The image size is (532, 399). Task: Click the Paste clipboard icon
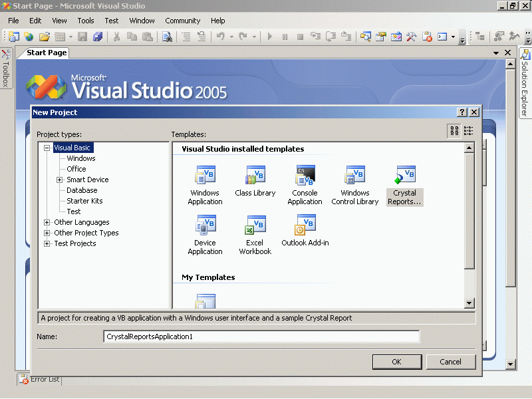(147, 37)
